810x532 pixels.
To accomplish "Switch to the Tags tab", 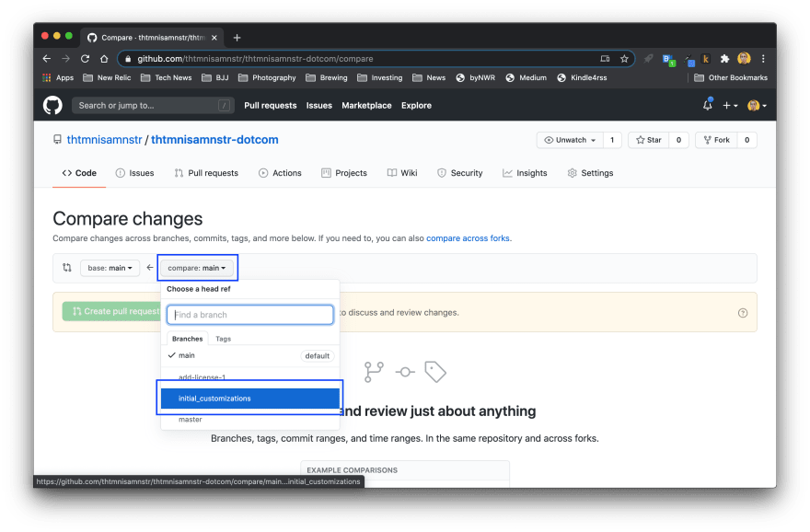I will pos(223,339).
